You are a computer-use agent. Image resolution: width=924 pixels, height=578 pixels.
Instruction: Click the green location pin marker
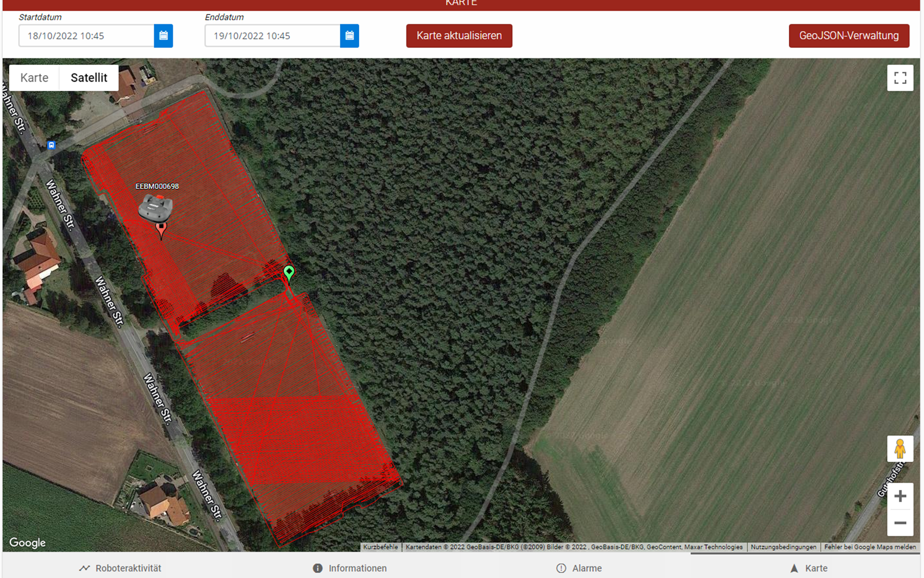(289, 273)
